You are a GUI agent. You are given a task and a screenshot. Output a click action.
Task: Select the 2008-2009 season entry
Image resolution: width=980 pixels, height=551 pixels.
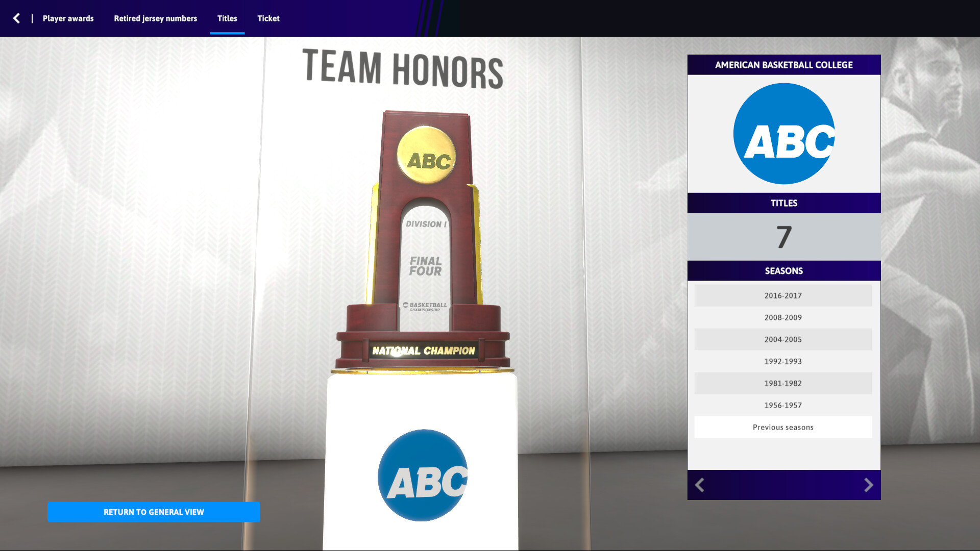(783, 317)
